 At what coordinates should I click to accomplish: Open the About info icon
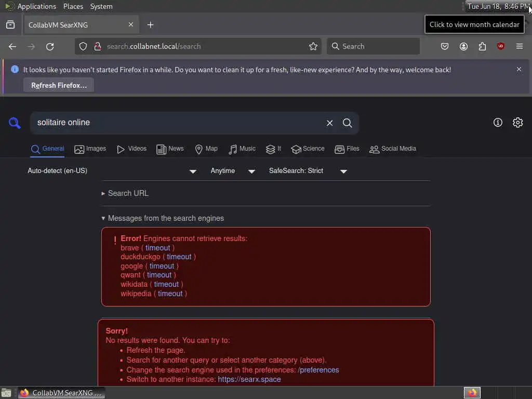tap(498, 123)
